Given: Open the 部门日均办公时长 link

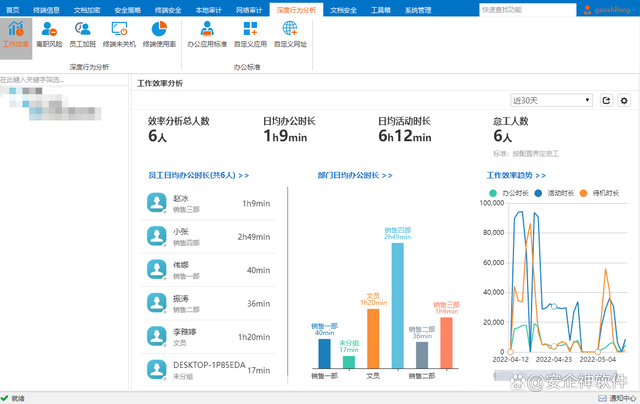Looking at the screenshot, I should (x=355, y=175).
